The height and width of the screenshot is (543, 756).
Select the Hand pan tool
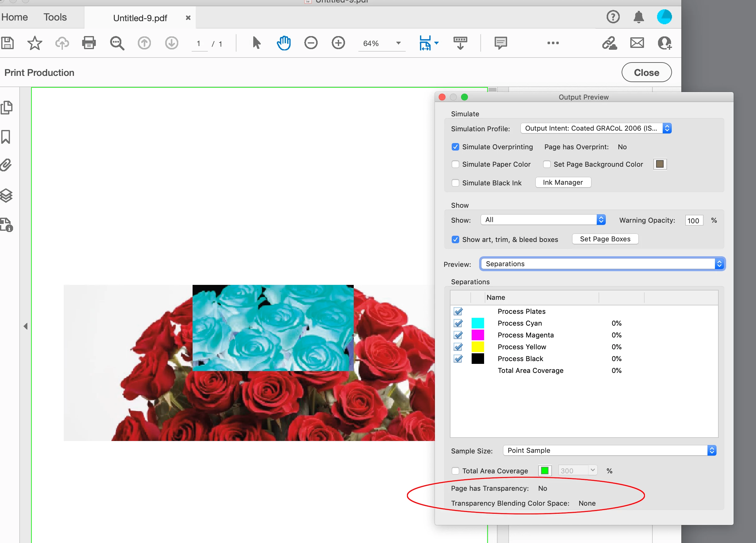point(284,43)
